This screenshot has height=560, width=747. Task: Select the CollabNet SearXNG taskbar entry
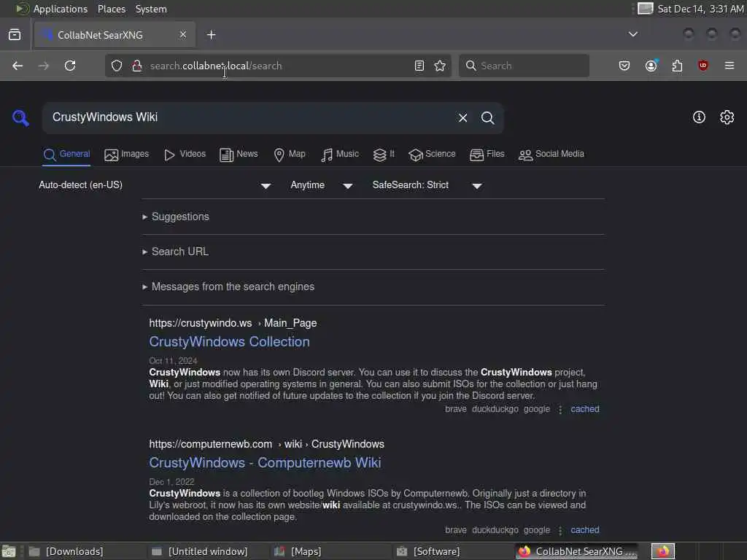click(578, 551)
